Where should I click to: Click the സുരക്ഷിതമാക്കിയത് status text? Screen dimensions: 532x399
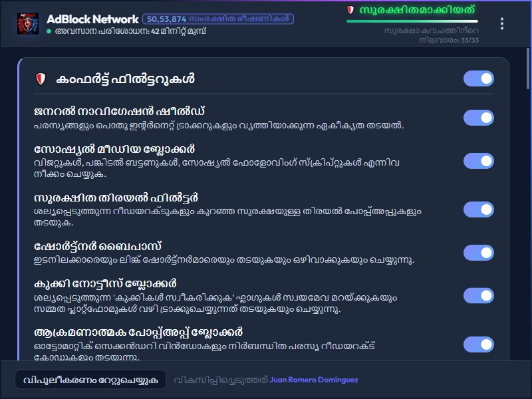click(418, 10)
